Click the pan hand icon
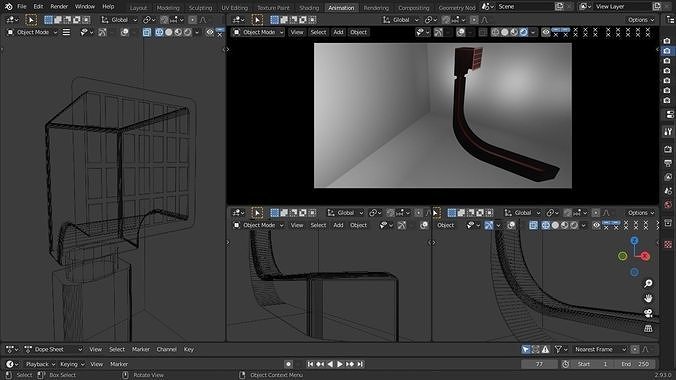Image resolution: width=676 pixels, height=380 pixels. coord(648,298)
